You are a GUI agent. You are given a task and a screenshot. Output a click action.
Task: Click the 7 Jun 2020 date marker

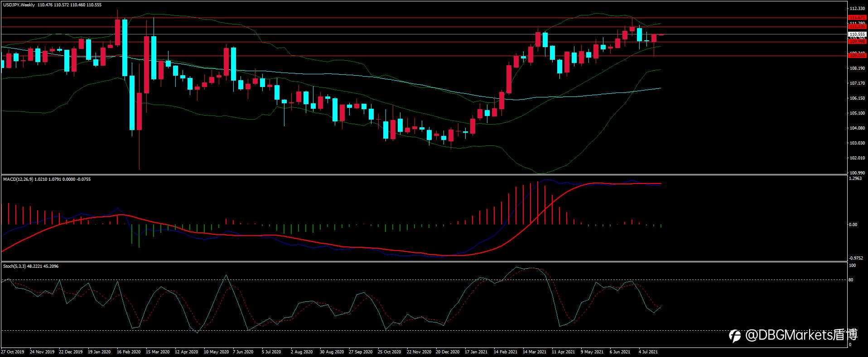point(243,352)
